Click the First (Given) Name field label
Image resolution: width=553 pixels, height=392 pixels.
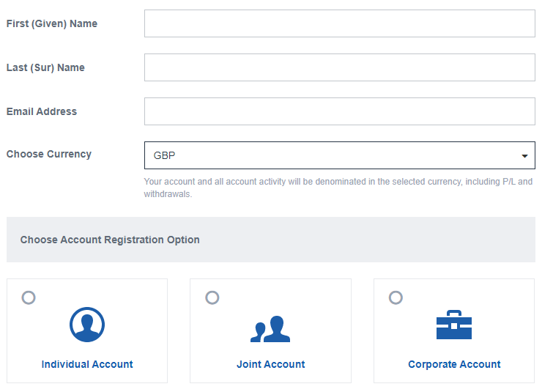pyautogui.click(x=52, y=23)
